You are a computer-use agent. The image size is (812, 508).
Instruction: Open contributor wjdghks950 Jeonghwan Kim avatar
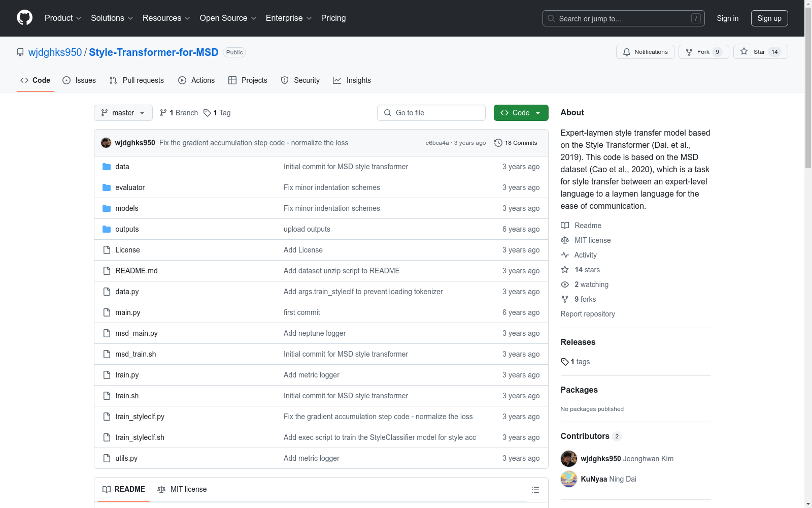(569, 459)
